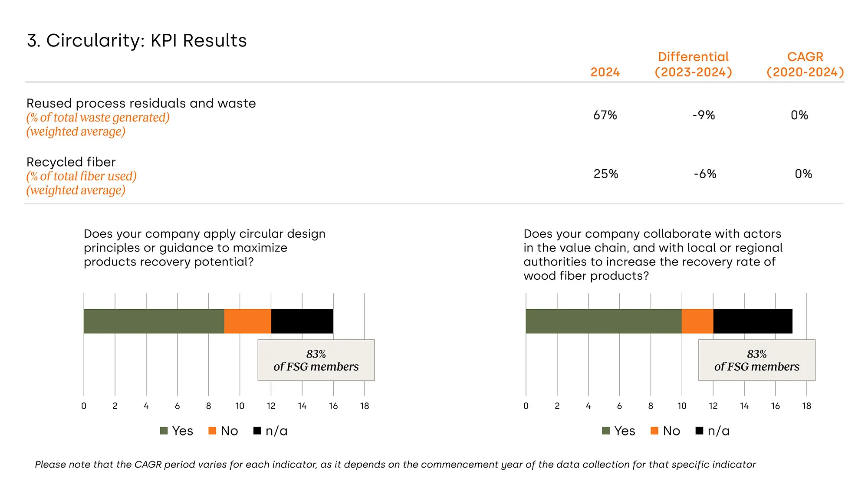Click the CAGR (2020-2024) column header
Image resolution: width=868 pixels, height=488 pixels.
click(x=805, y=64)
